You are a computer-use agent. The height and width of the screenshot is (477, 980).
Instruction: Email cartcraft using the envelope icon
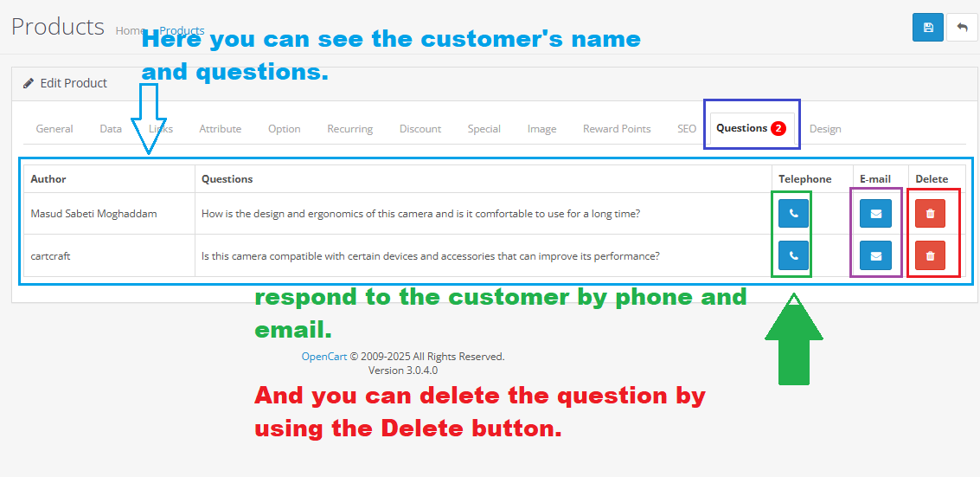(875, 255)
